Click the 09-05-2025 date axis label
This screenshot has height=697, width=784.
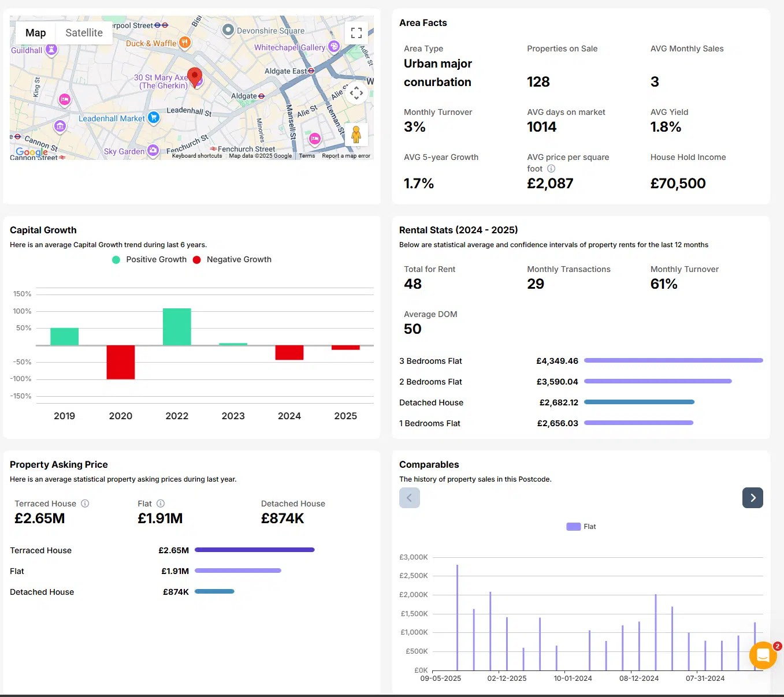[441, 679]
